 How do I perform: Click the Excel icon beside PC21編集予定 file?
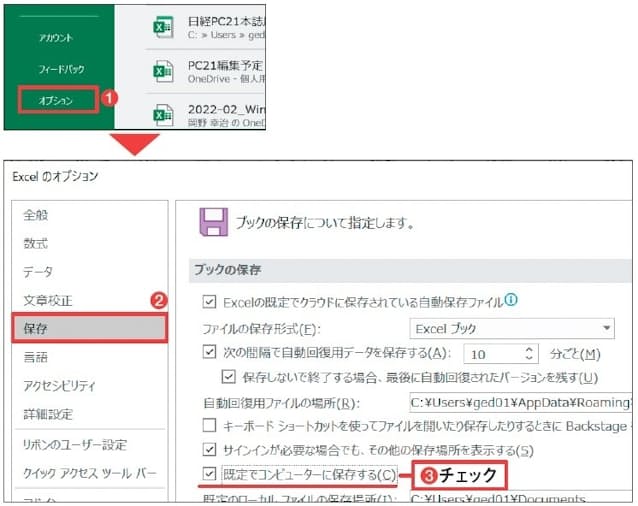pyautogui.click(x=162, y=70)
